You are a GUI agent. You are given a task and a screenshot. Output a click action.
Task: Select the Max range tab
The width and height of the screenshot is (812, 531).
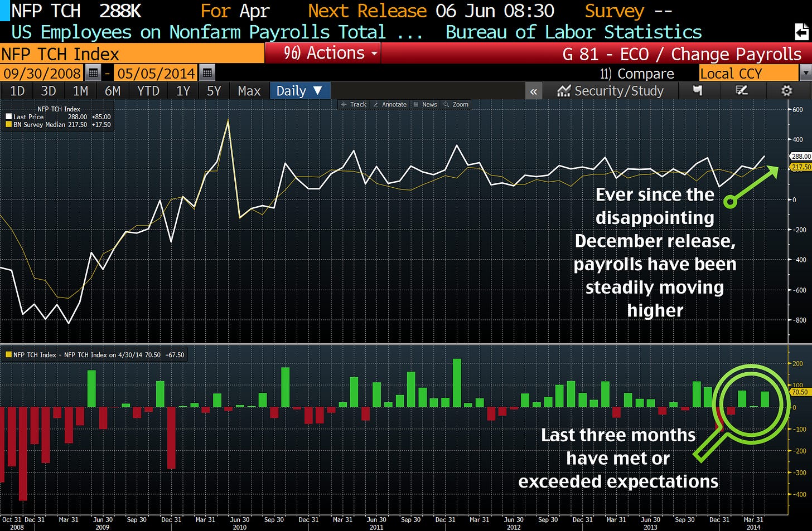coord(249,91)
